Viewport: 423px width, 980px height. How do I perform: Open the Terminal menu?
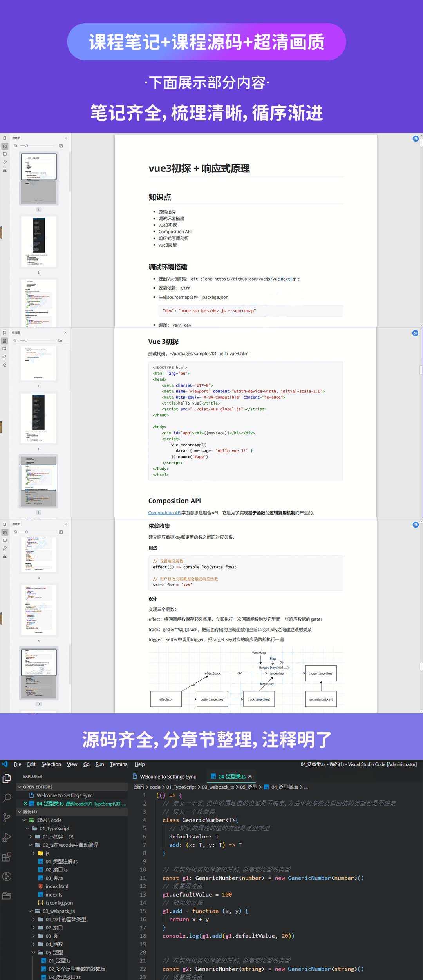click(x=119, y=764)
